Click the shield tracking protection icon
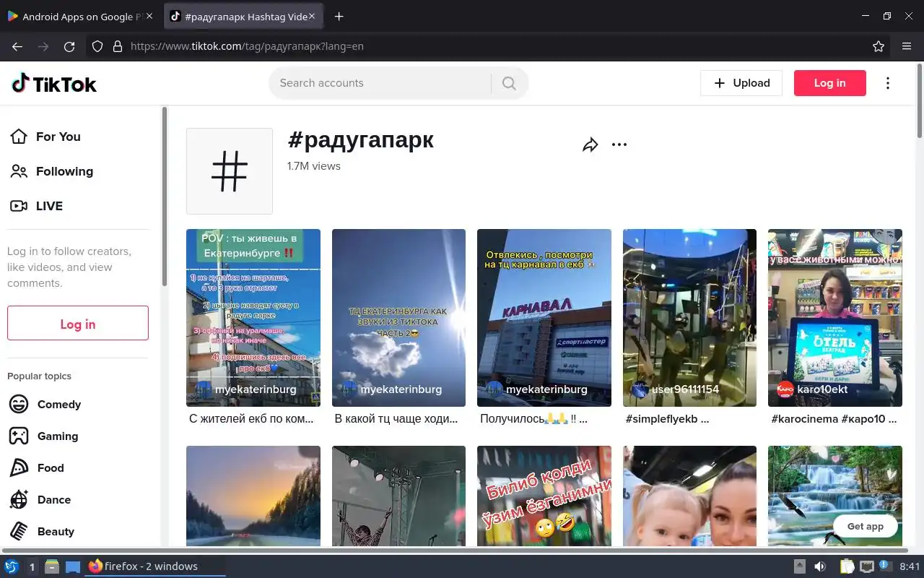 pyautogui.click(x=97, y=46)
